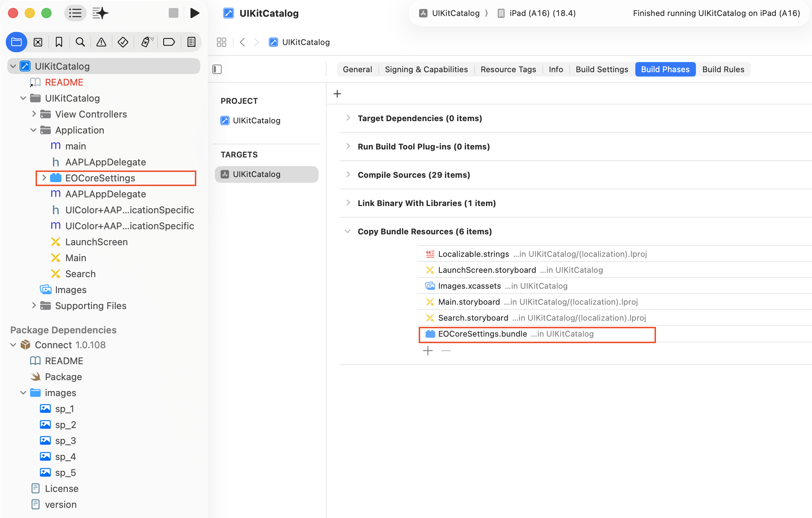Open the Test navigator diamond icon
Viewport: 812px width, 518px height.
point(123,42)
